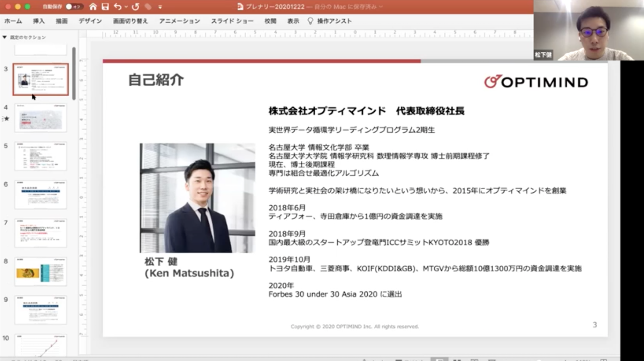The height and width of the screenshot is (361, 644).
Task: Toggle the 自動保存 autosave switch
Action: coord(73,7)
